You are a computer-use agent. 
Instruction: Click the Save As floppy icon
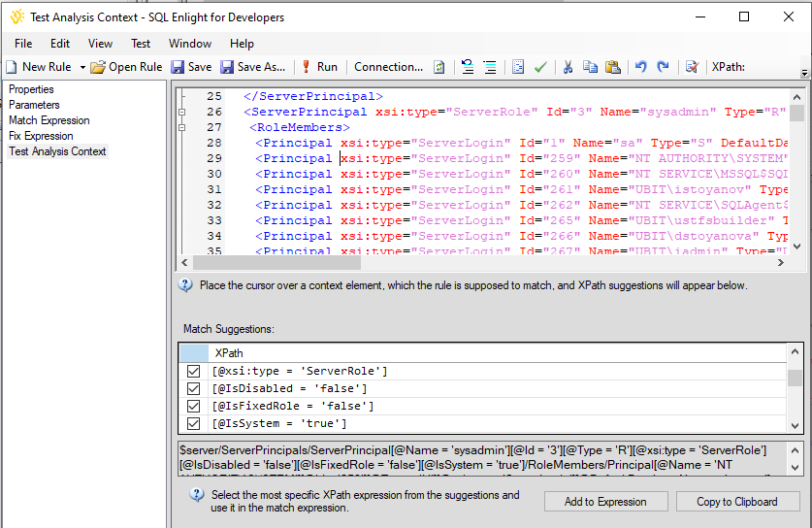[227, 67]
